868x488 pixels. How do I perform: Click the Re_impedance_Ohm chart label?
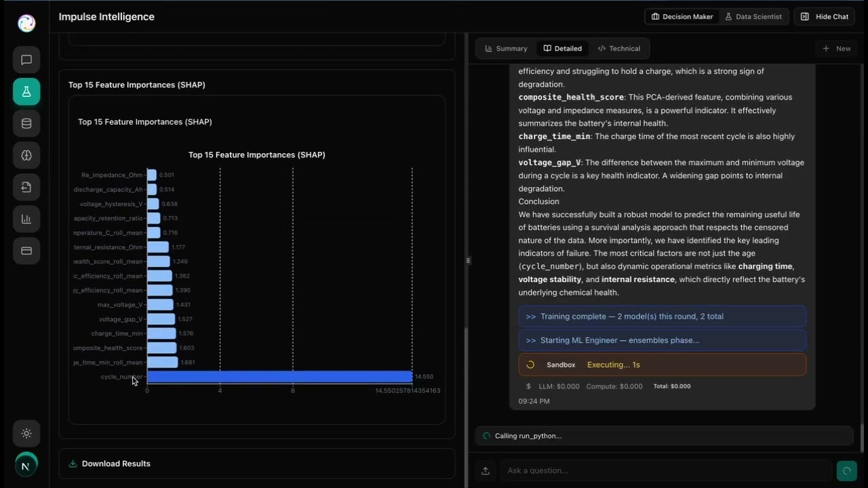click(113, 175)
